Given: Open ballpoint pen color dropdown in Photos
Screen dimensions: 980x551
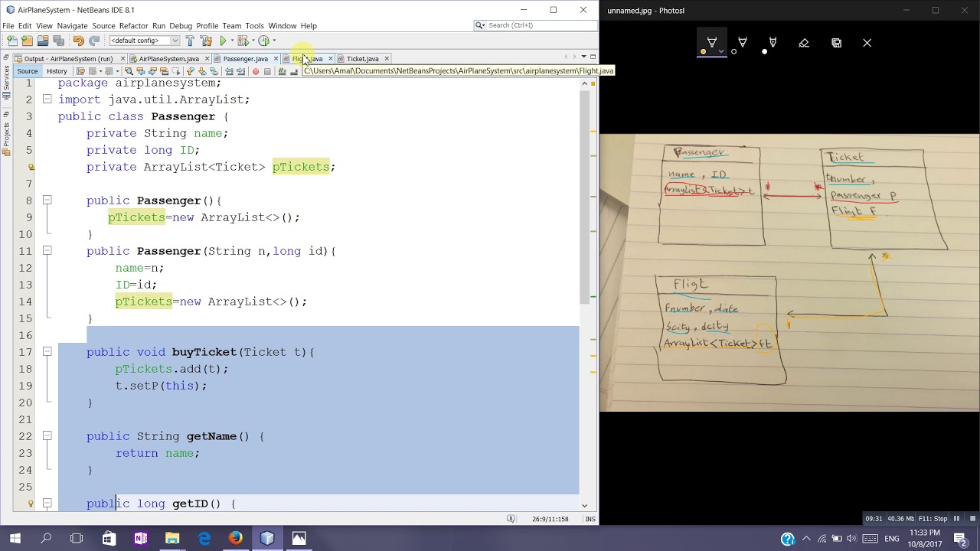Looking at the screenshot, I should tap(721, 52).
